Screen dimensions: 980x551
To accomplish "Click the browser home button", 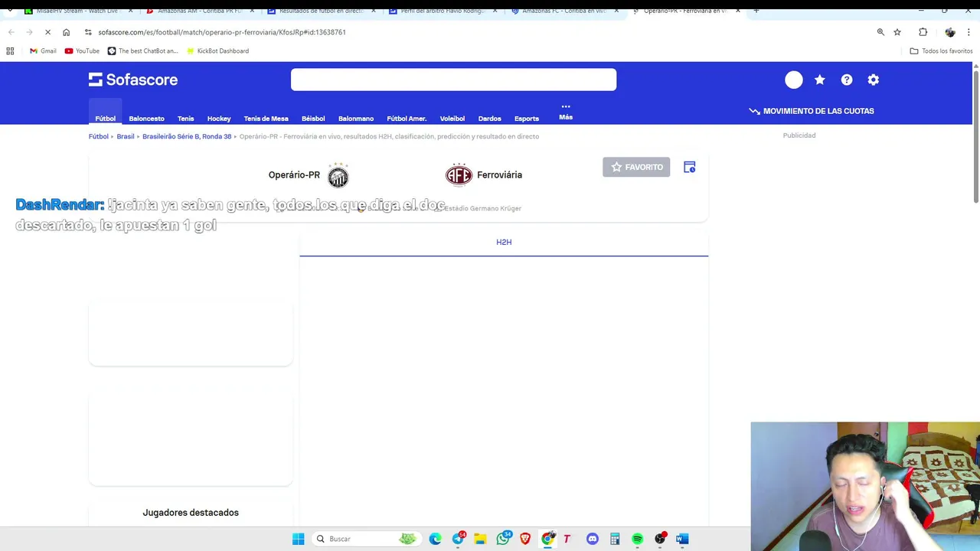I will point(66,32).
